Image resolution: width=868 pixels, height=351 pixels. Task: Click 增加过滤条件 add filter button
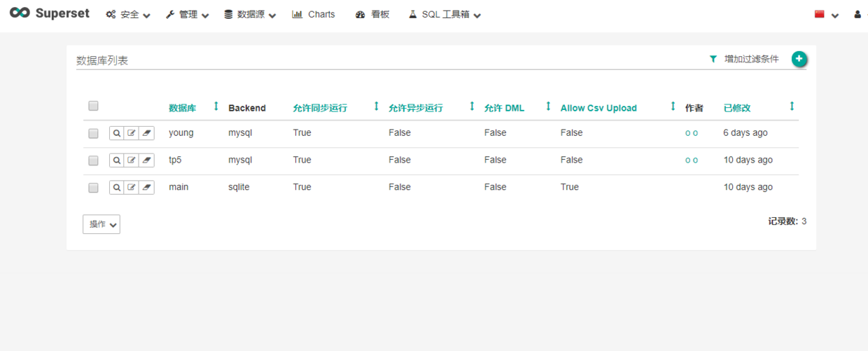click(744, 60)
